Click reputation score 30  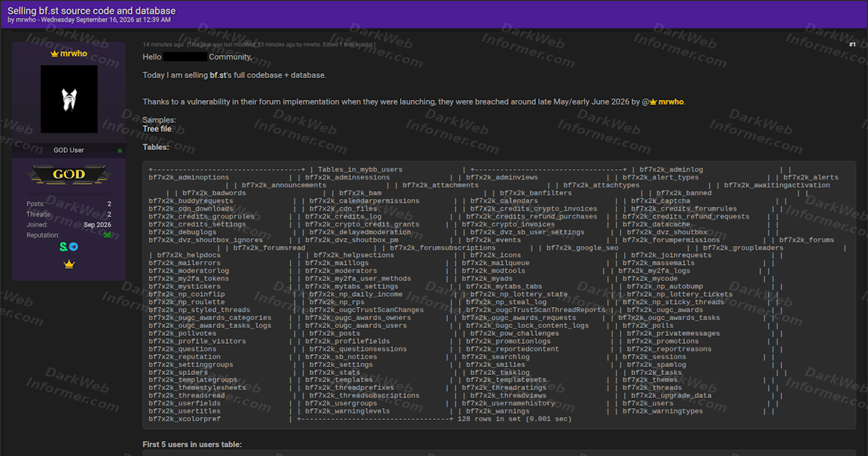[107, 235]
